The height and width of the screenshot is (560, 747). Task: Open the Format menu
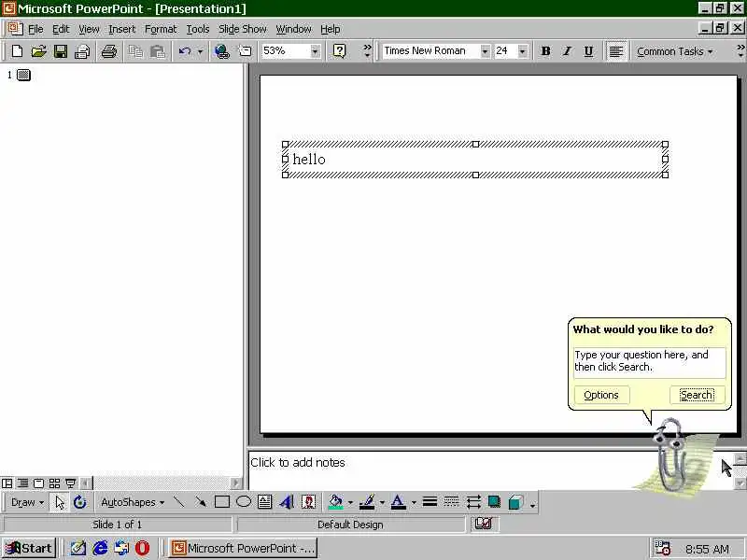click(x=161, y=29)
